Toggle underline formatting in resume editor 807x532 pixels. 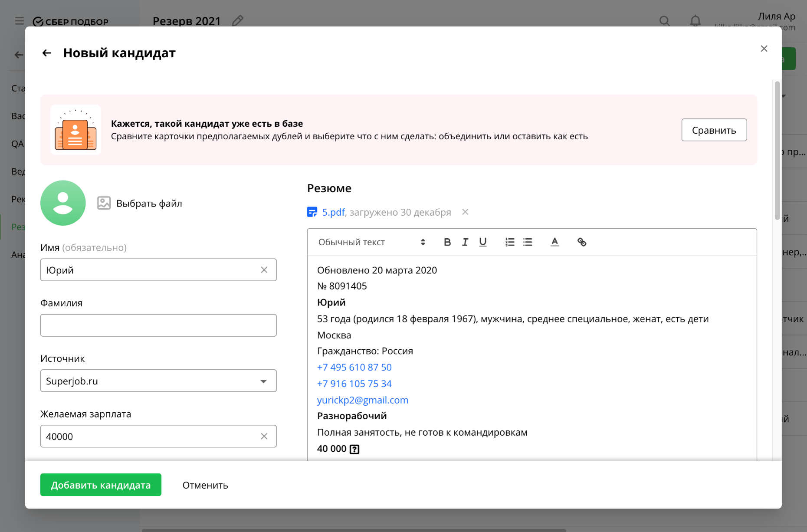[x=482, y=242]
